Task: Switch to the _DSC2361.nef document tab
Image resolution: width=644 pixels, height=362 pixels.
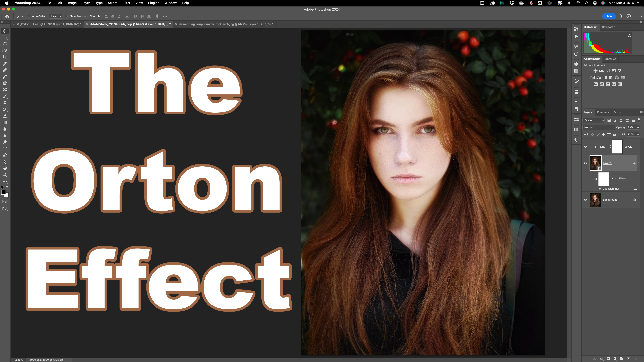Action: pos(49,24)
